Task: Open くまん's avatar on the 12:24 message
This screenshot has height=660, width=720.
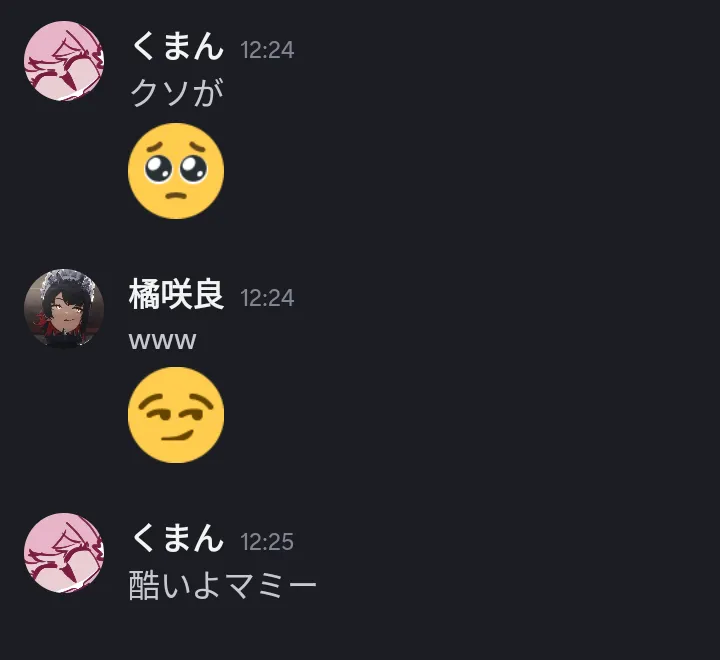Action: pyautogui.click(x=64, y=61)
